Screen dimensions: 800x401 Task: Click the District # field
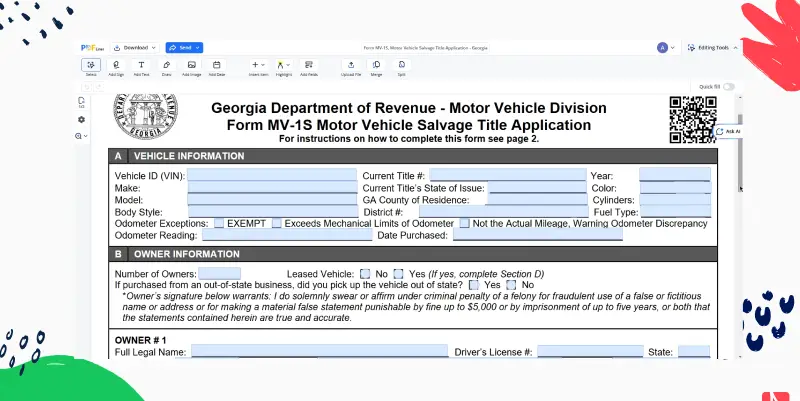pyautogui.click(x=504, y=211)
